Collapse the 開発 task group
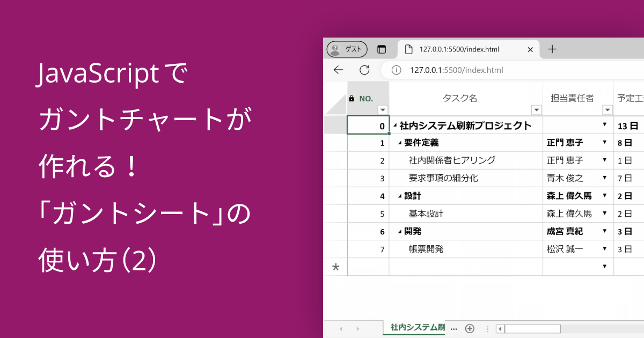 [x=401, y=231]
